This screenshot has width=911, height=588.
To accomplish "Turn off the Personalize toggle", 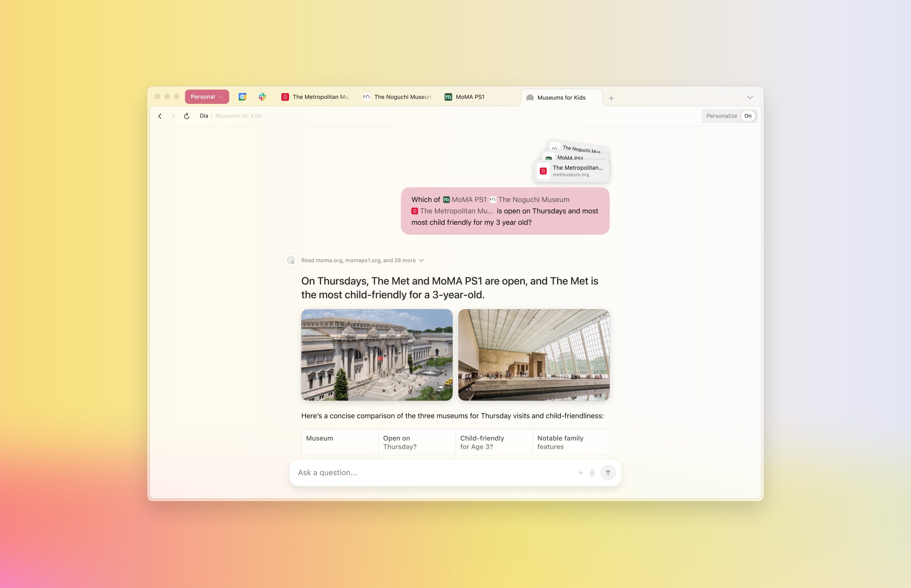I will [748, 116].
